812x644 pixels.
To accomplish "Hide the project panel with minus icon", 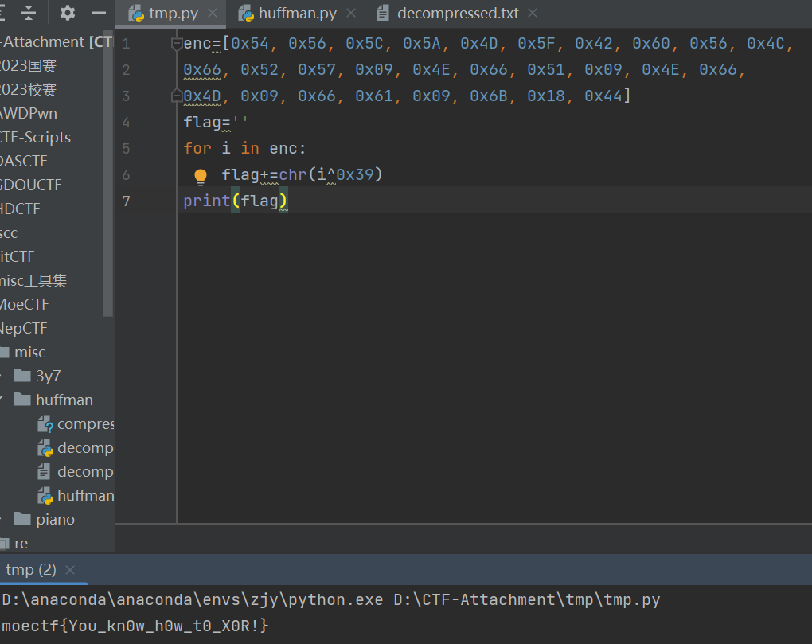I will [99, 13].
